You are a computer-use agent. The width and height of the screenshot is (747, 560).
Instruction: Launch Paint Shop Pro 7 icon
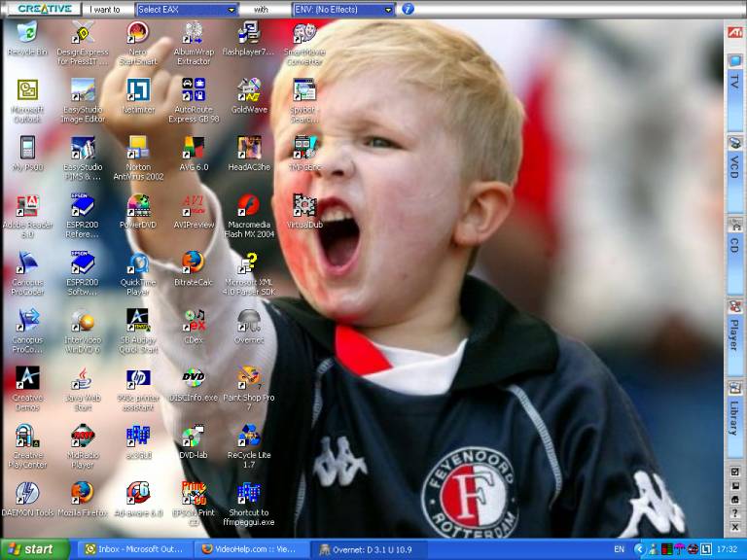click(249, 378)
